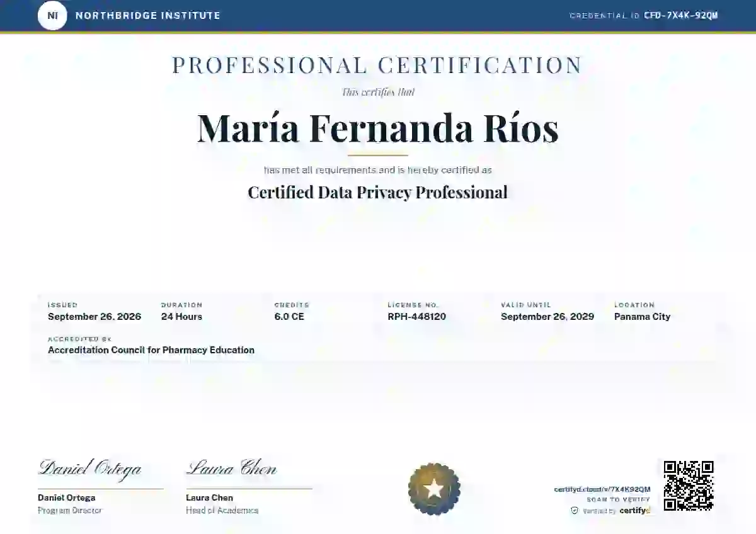
Task: Click the certifyd brand logo text
Action: (635, 511)
